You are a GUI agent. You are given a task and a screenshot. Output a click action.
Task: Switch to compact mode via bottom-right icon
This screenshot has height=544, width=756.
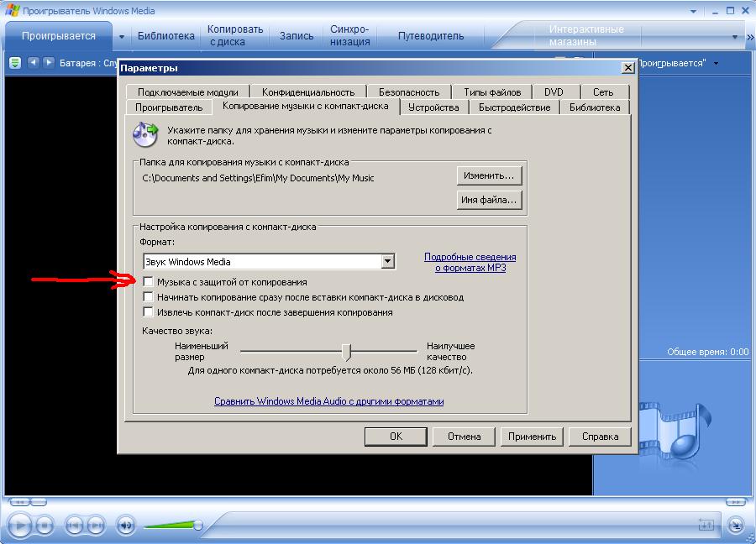click(x=735, y=526)
